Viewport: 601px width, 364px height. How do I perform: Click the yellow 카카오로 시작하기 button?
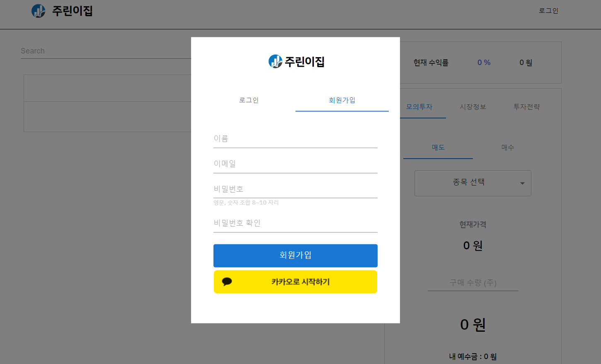click(295, 282)
